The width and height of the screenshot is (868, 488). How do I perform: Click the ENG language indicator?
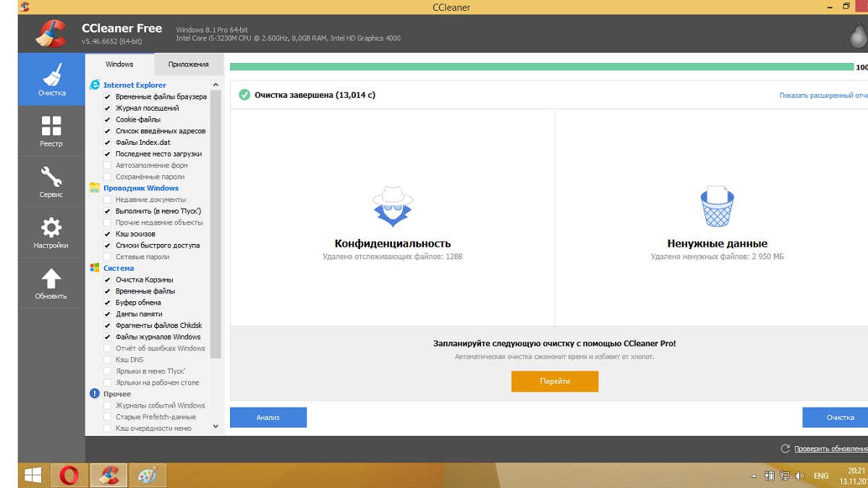point(821,476)
